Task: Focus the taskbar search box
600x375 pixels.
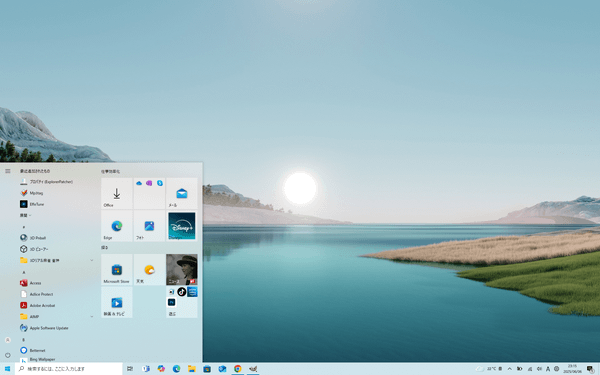Action: (69, 369)
